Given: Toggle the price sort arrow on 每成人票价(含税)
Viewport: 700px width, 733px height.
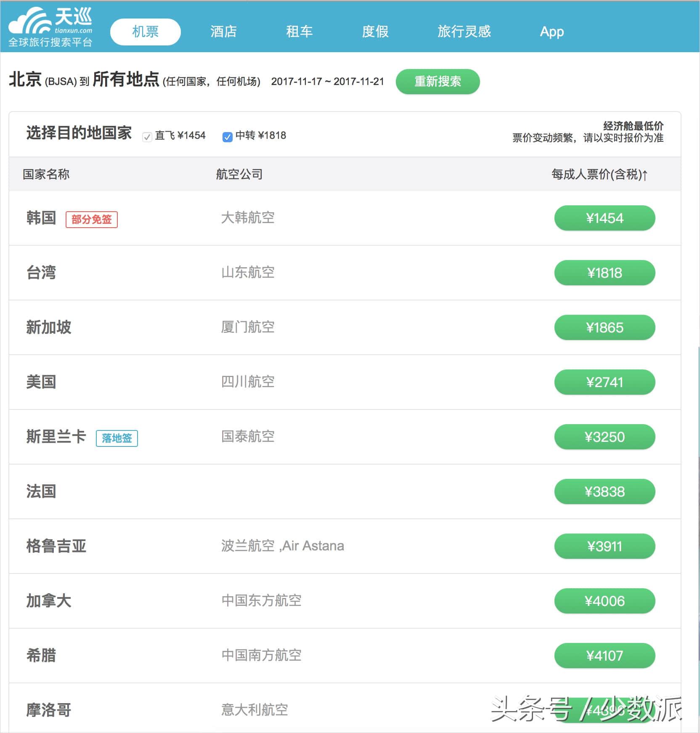Looking at the screenshot, I should [645, 174].
